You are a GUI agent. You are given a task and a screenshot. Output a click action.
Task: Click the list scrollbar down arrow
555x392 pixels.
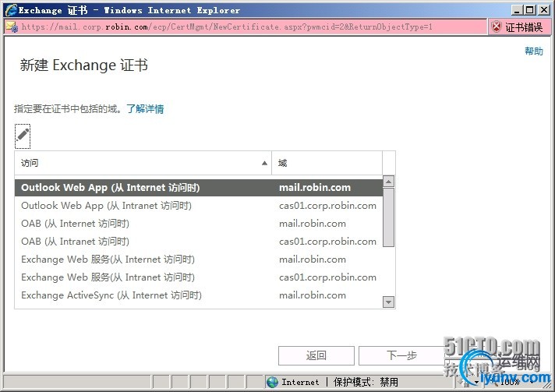[x=389, y=302]
